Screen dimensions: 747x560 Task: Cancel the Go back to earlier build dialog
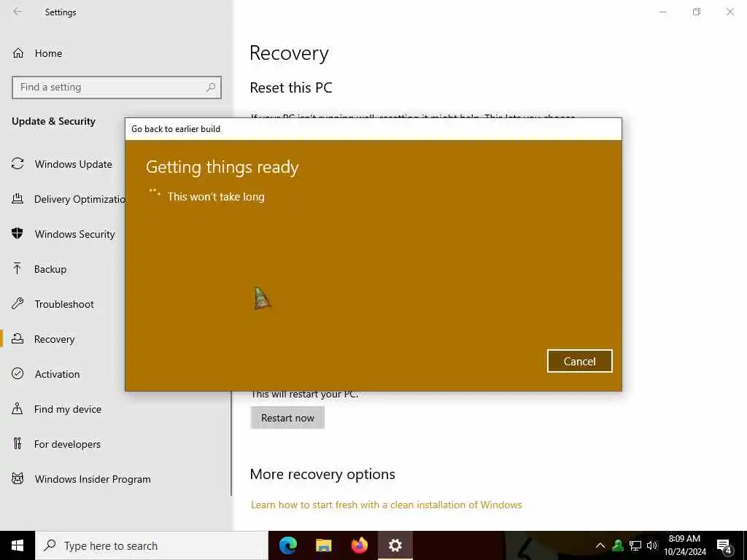[579, 361]
